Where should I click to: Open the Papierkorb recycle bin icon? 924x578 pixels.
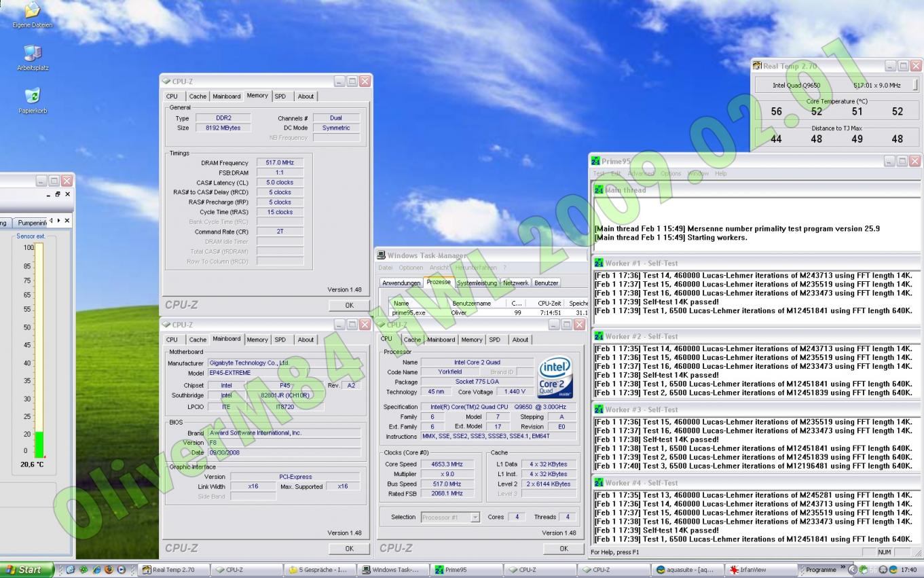(x=33, y=99)
